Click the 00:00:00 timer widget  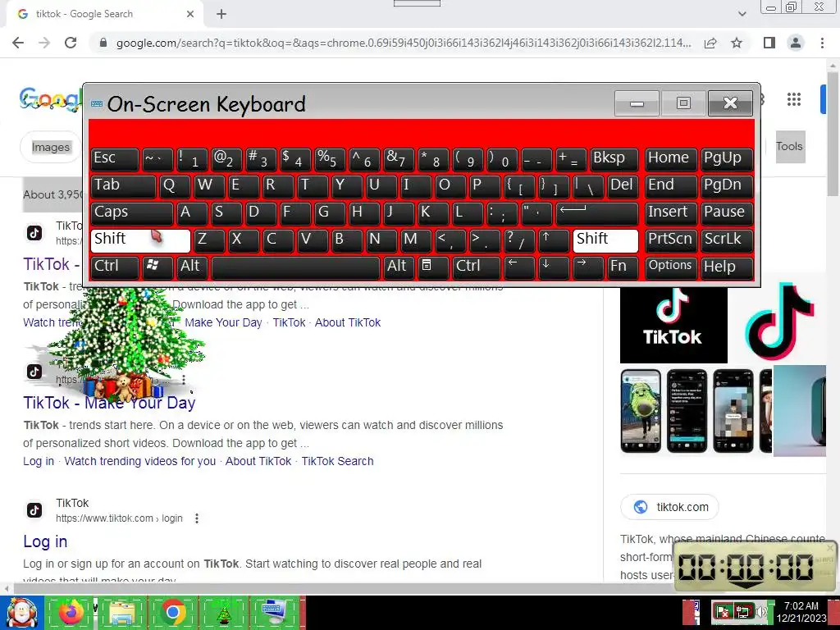755,567
